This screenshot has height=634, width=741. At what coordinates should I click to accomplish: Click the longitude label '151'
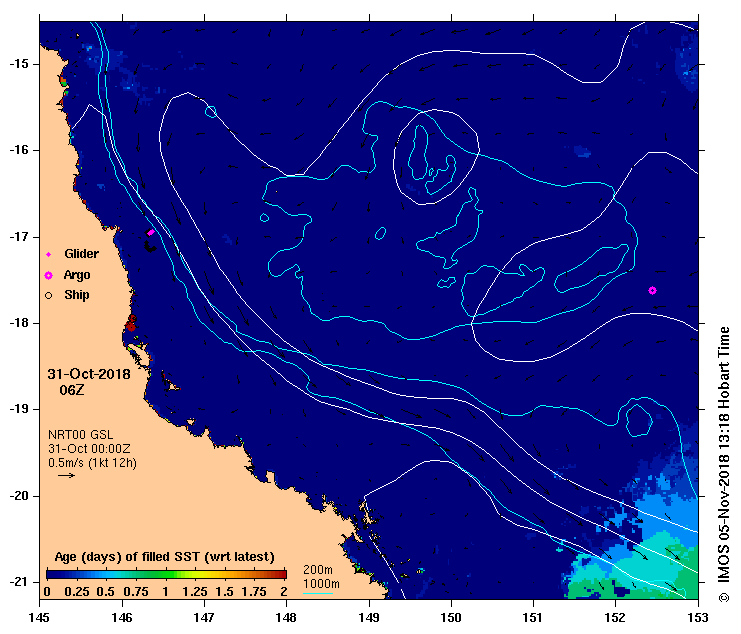coord(534,617)
